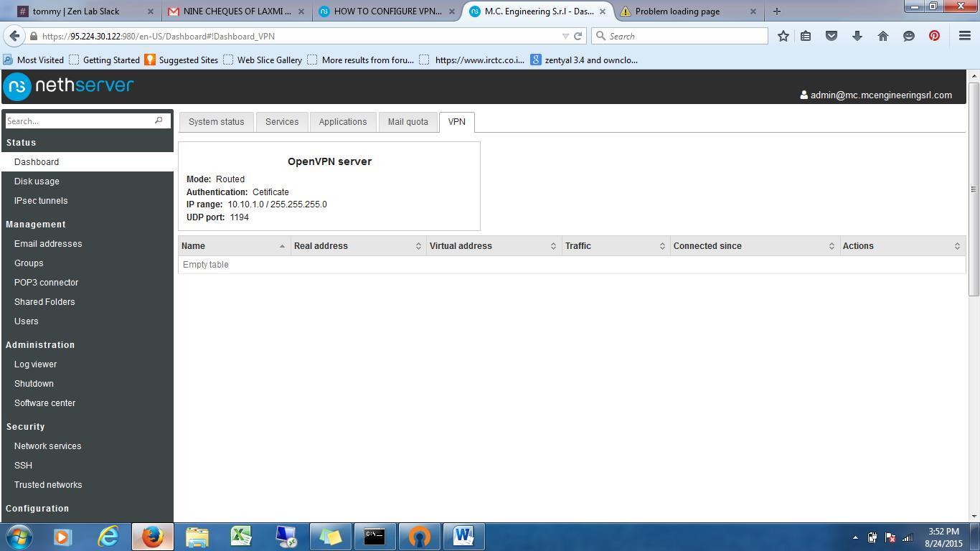Switch to Mail quota tab
980x551 pixels.
[x=408, y=122]
